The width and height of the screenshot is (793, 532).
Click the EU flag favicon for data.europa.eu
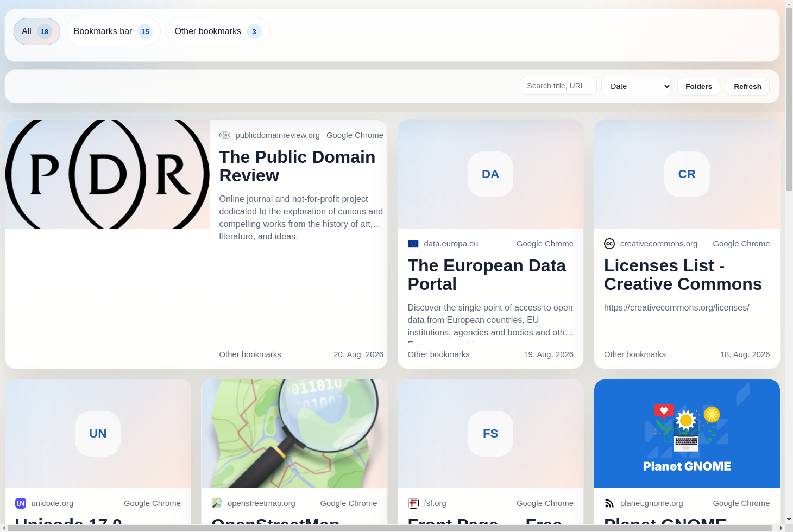pyautogui.click(x=413, y=244)
